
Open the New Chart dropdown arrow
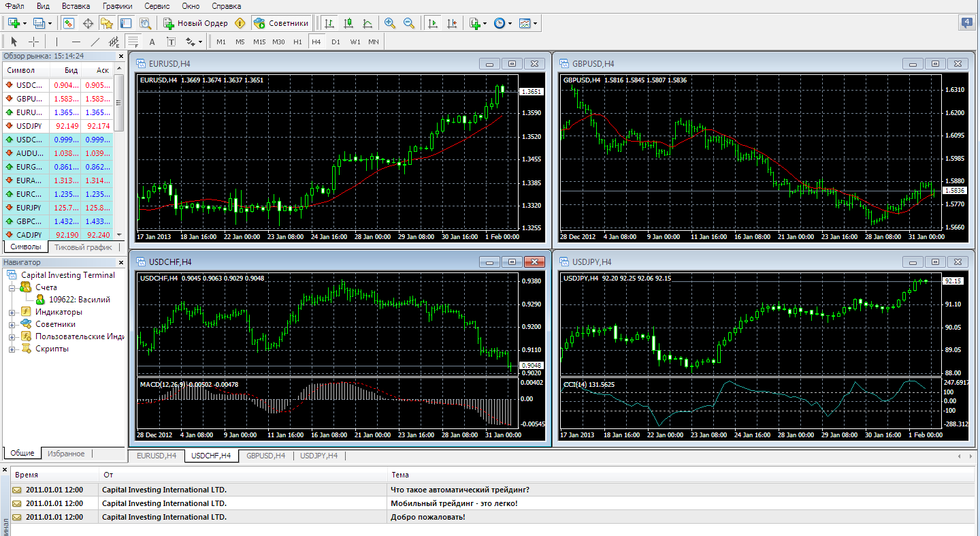pos(24,23)
